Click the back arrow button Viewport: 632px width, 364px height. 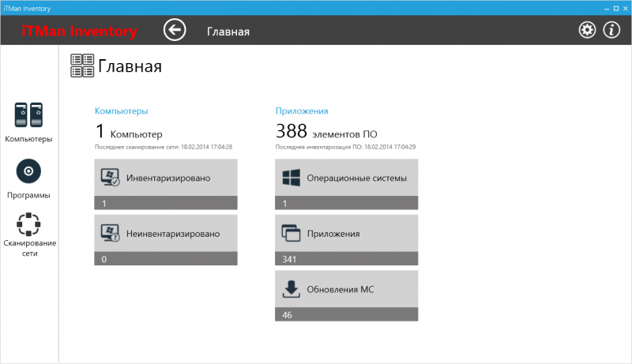click(175, 30)
